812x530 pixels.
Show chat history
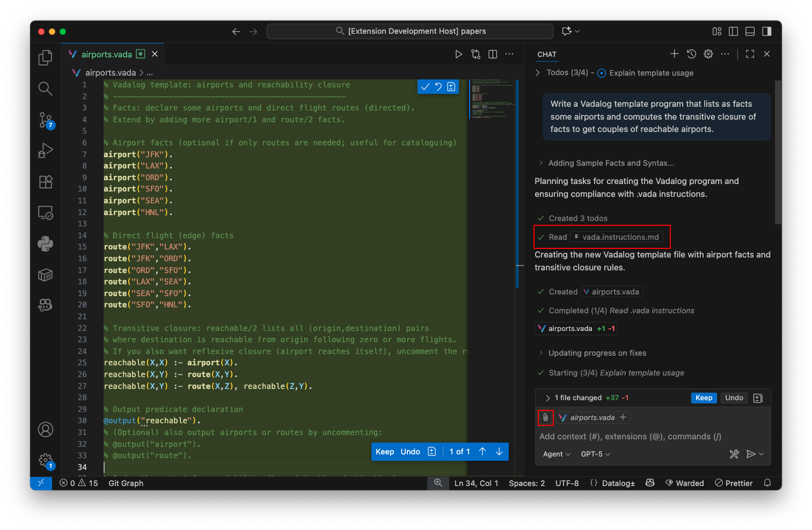(x=691, y=54)
